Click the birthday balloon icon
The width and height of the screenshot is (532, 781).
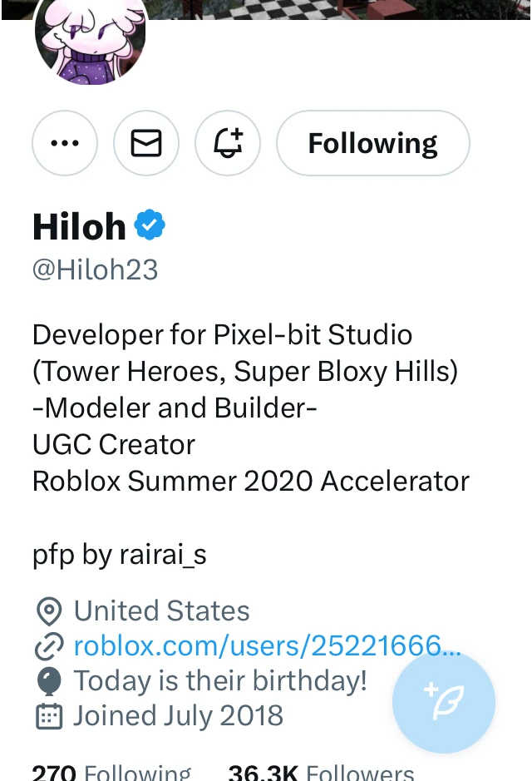point(48,681)
